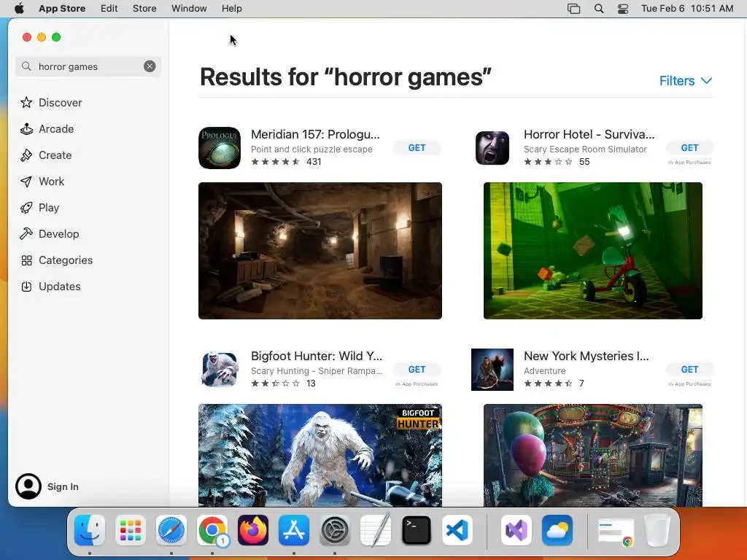
Task: Open the cloud weather app in Dock
Action: (x=557, y=531)
